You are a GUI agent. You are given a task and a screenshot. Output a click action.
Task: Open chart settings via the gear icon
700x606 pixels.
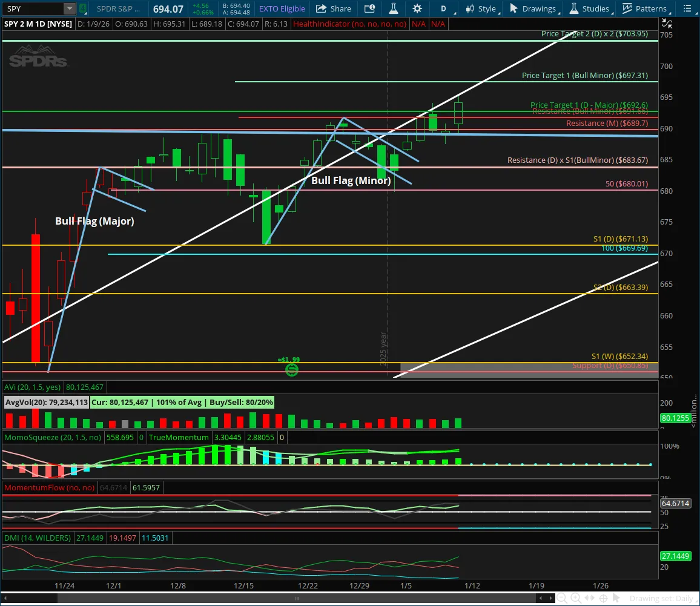[x=417, y=8]
